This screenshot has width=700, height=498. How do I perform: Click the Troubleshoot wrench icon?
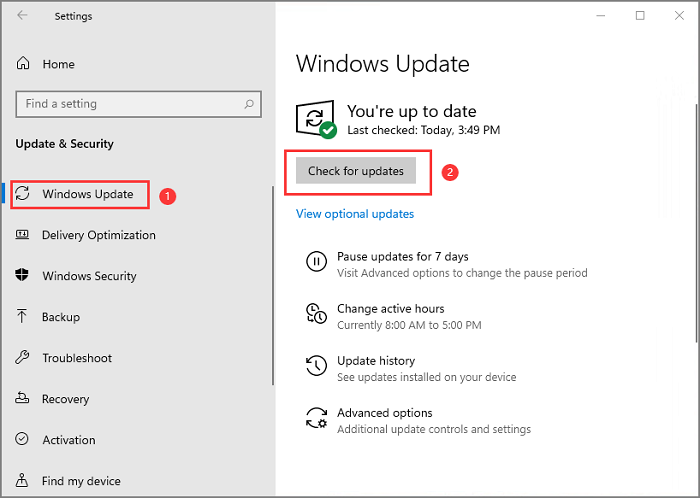coord(23,358)
